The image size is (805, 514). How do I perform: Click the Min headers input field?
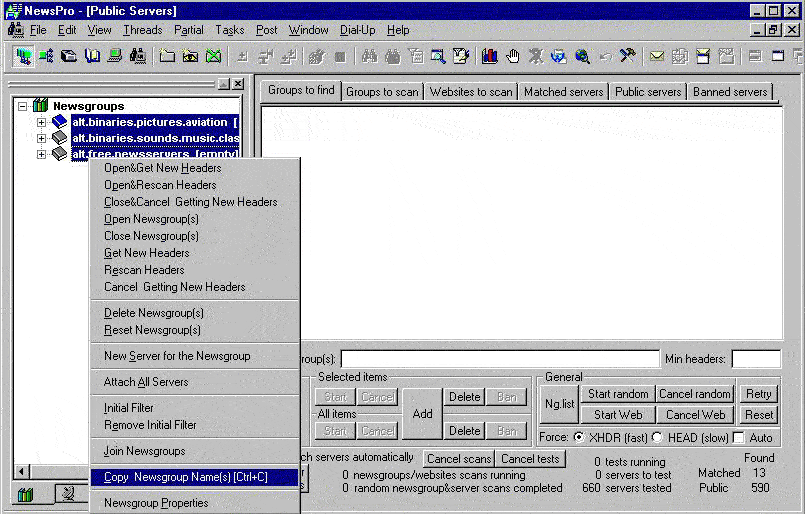[755, 359]
